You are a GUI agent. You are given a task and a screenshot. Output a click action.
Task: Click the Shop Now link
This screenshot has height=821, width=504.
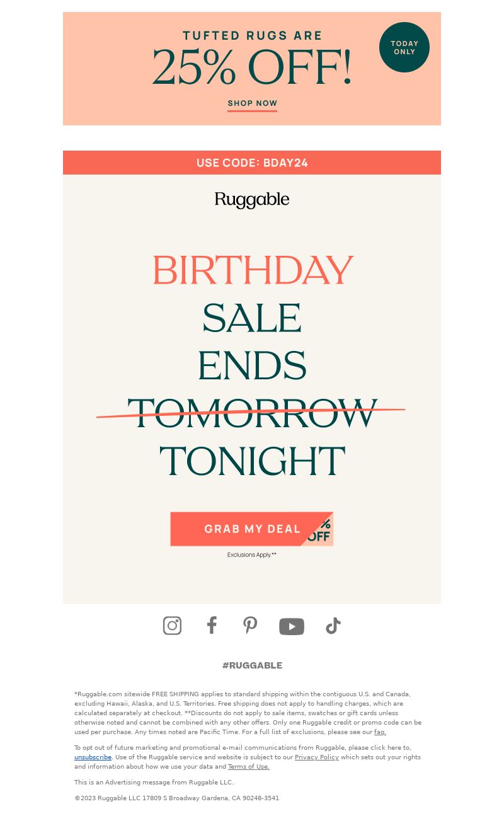click(x=252, y=104)
